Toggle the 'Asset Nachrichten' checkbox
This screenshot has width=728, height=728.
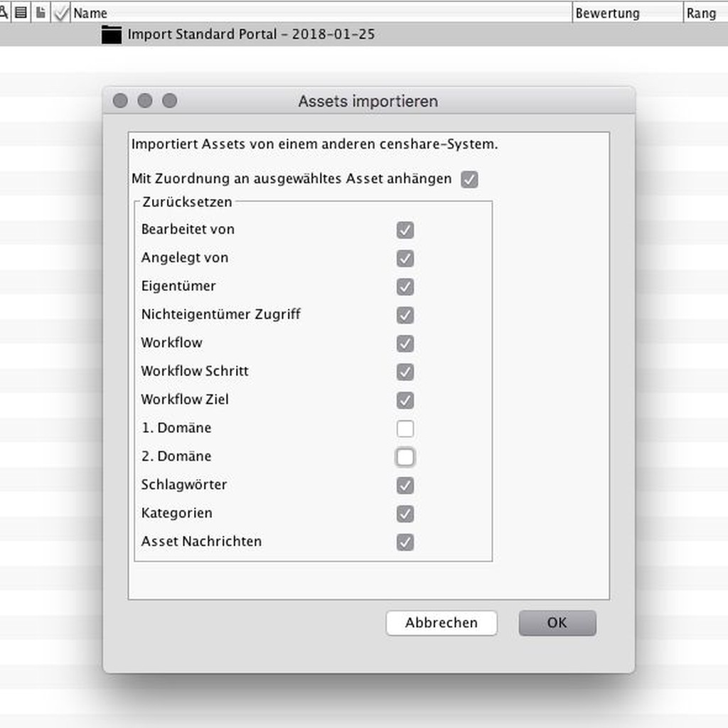pyautogui.click(x=405, y=542)
